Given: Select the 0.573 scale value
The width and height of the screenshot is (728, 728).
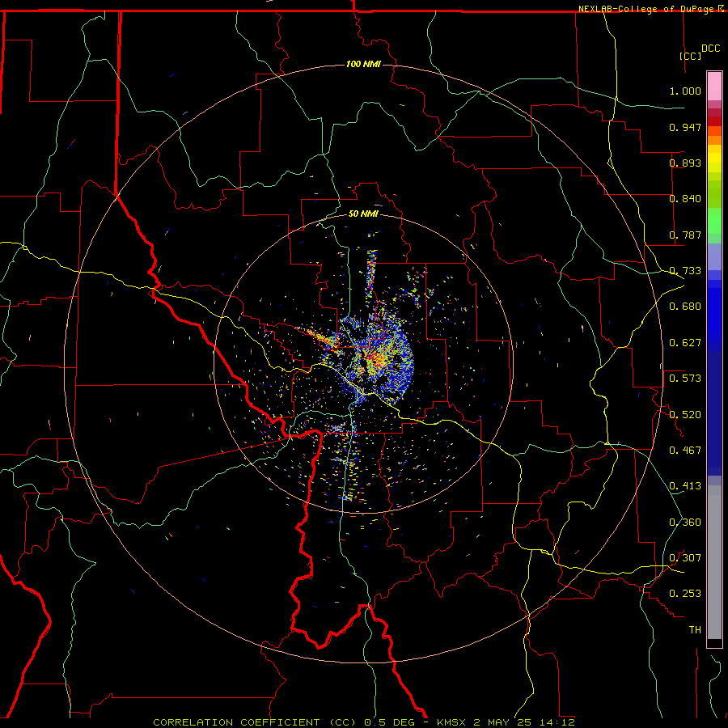Looking at the screenshot, I should [685, 379].
